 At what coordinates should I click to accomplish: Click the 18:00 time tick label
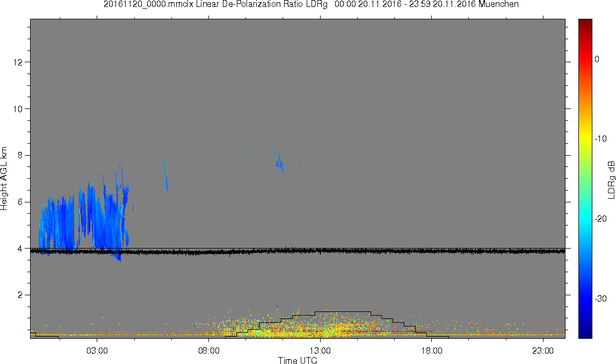click(x=432, y=351)
